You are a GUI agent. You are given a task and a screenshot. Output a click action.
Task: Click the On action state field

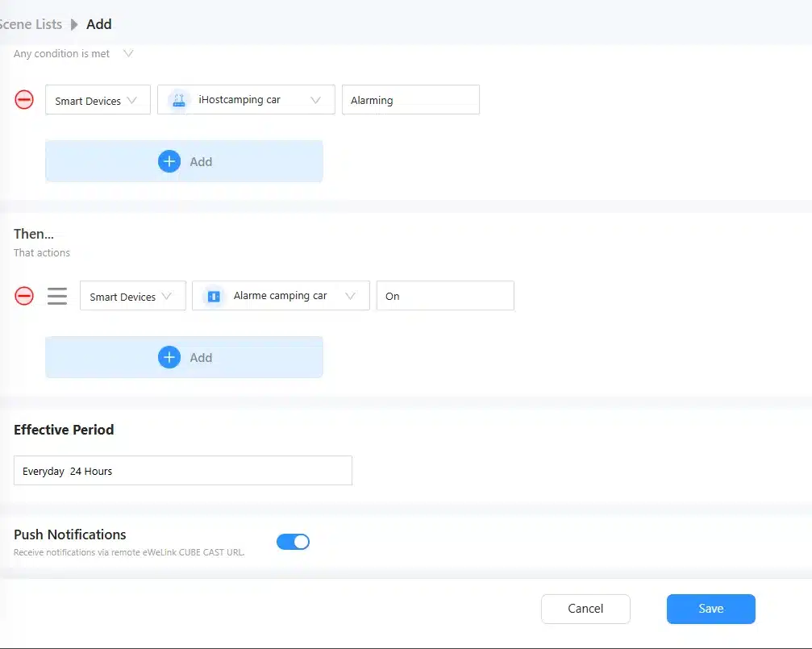pyautogui.click(x=445, y=296)
